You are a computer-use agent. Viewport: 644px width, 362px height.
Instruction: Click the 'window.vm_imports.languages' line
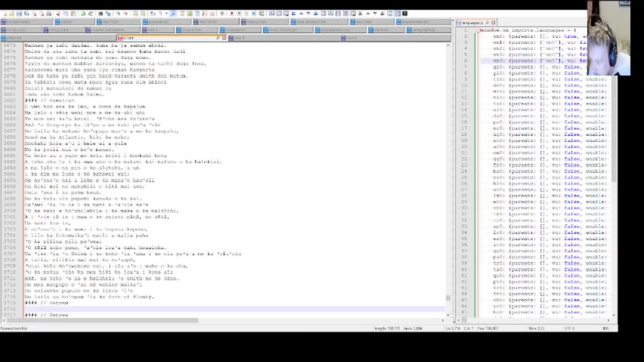[528, 30]
